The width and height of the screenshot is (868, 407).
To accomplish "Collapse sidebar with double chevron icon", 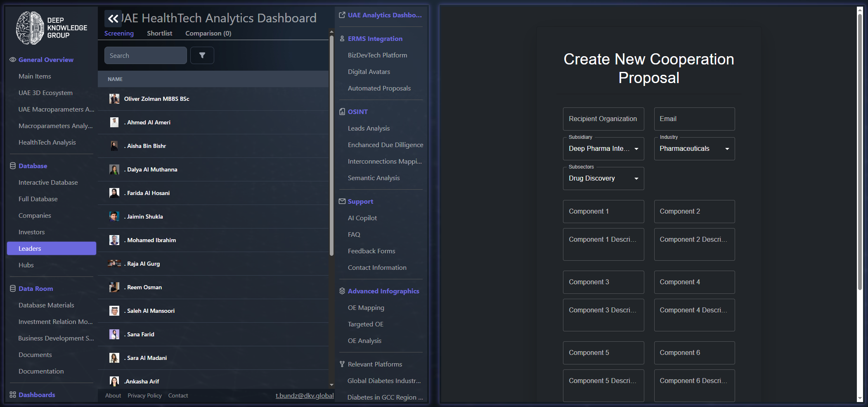I will tap(113, 19).
